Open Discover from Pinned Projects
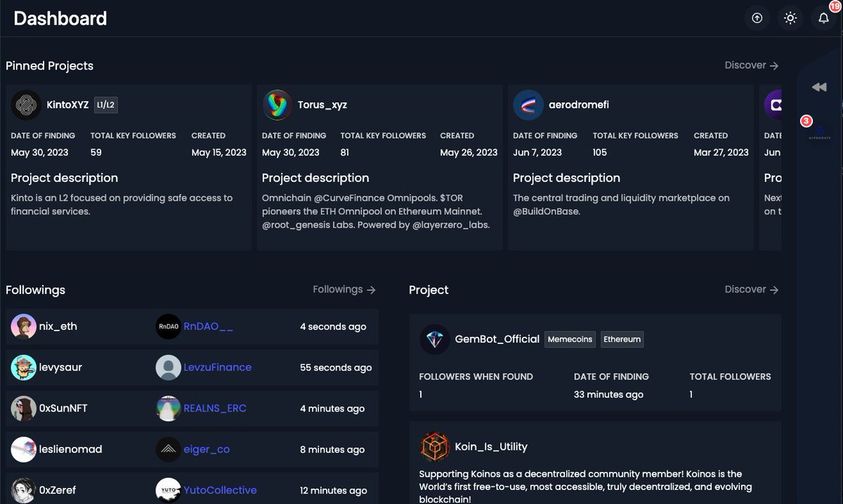 [x=751, y=65]
